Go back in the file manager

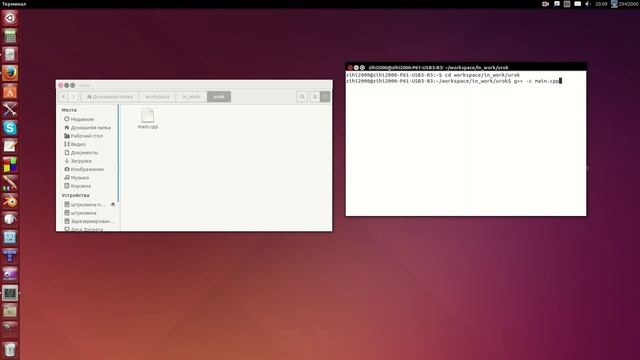(64, 97)
